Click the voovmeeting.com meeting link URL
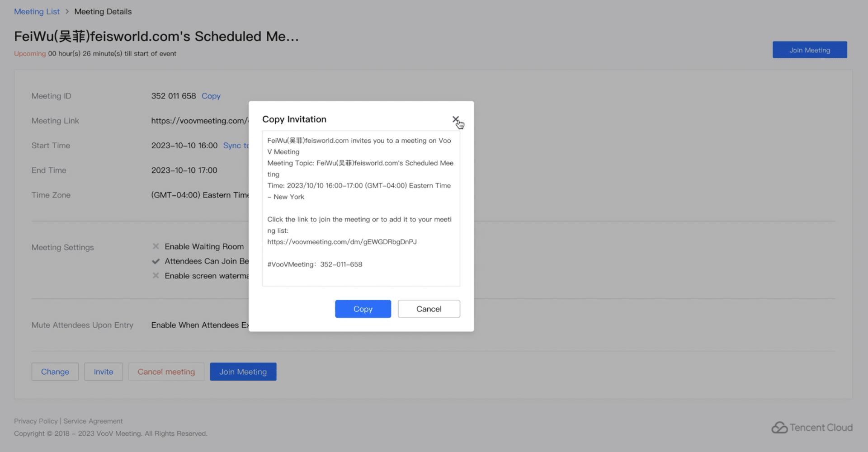The width and height of the screenshot is (868, 452). tap(199, 121)
